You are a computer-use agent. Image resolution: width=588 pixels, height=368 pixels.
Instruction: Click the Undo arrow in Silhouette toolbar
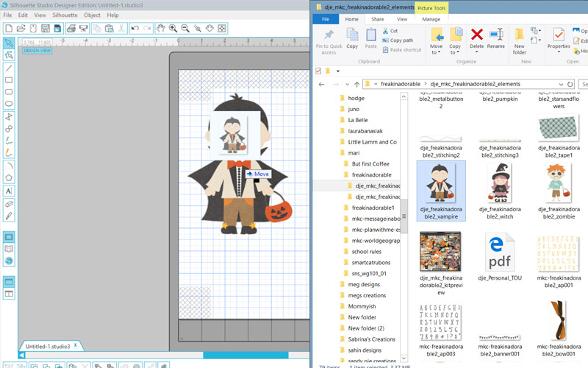coord(135,28)
